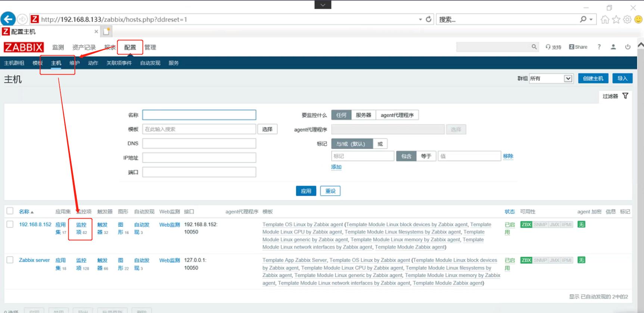
Task: Open 资产记录 main menu
Action: pyautogui.click(x=84, y=47)
